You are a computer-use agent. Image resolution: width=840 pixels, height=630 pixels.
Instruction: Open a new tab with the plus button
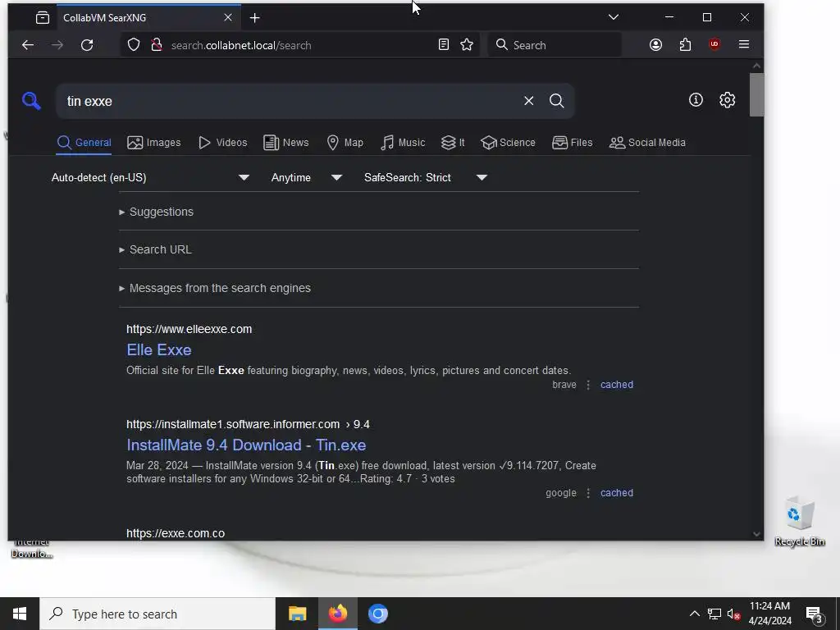tap(255, 18)
